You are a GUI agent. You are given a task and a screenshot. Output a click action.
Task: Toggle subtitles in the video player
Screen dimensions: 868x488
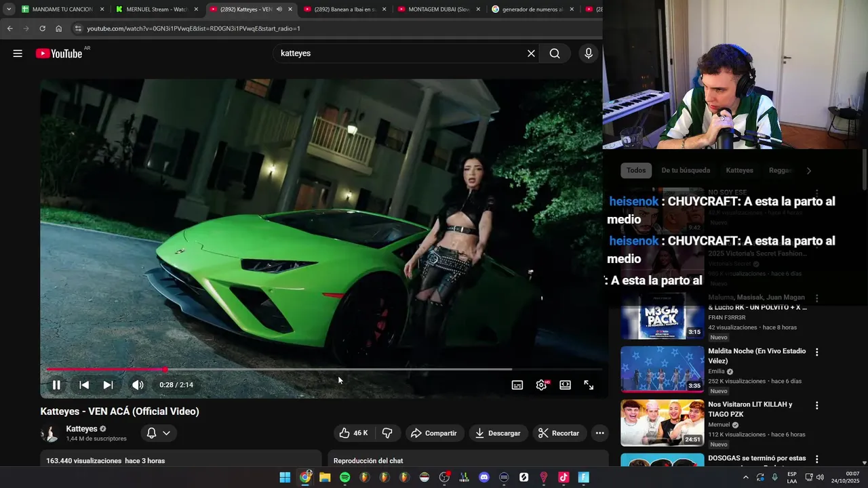click(517, 385)
